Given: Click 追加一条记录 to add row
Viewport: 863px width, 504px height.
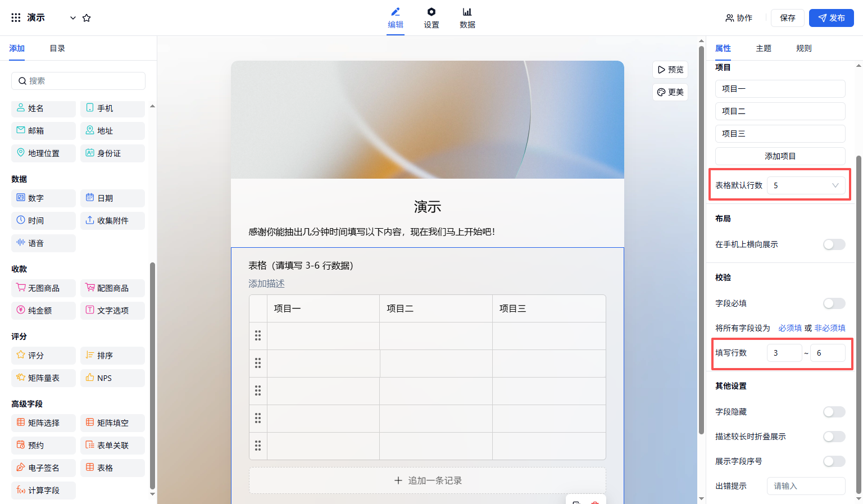Looking at the screenshot, I should point(428,480).
